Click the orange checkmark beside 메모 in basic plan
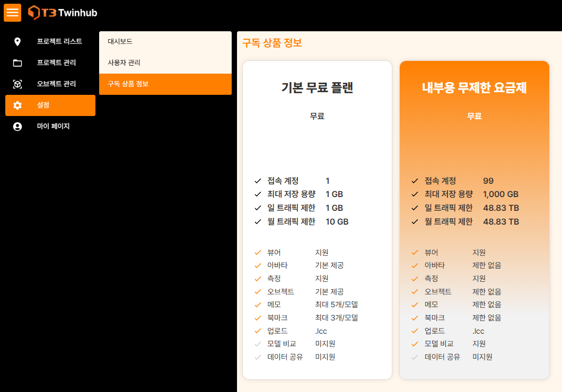Viewport: 562px width, 392px height. (258, 305)
